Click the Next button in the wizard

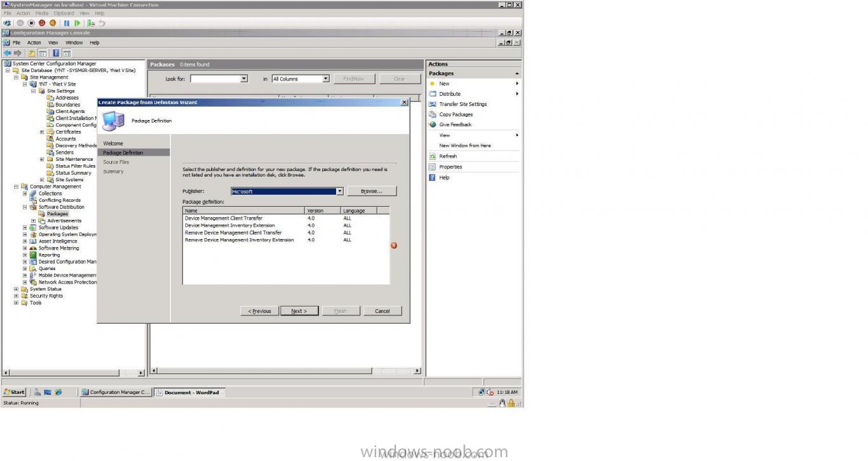[x=299, y=311]
